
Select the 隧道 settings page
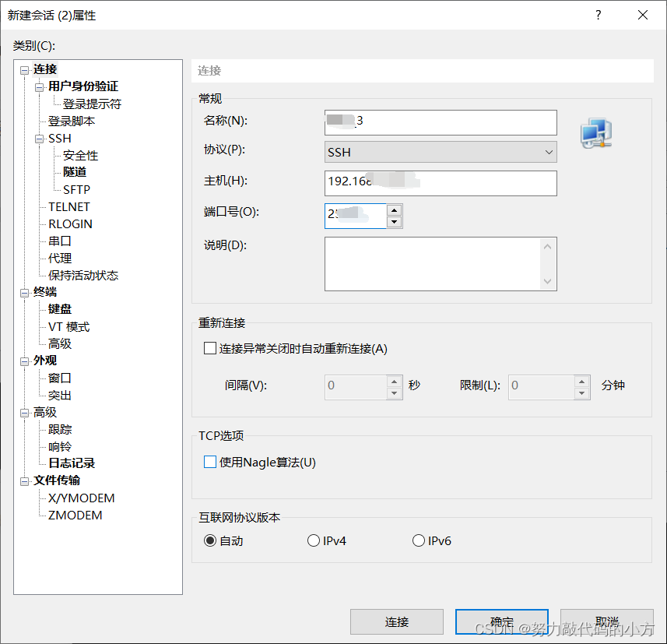[75, 172]
